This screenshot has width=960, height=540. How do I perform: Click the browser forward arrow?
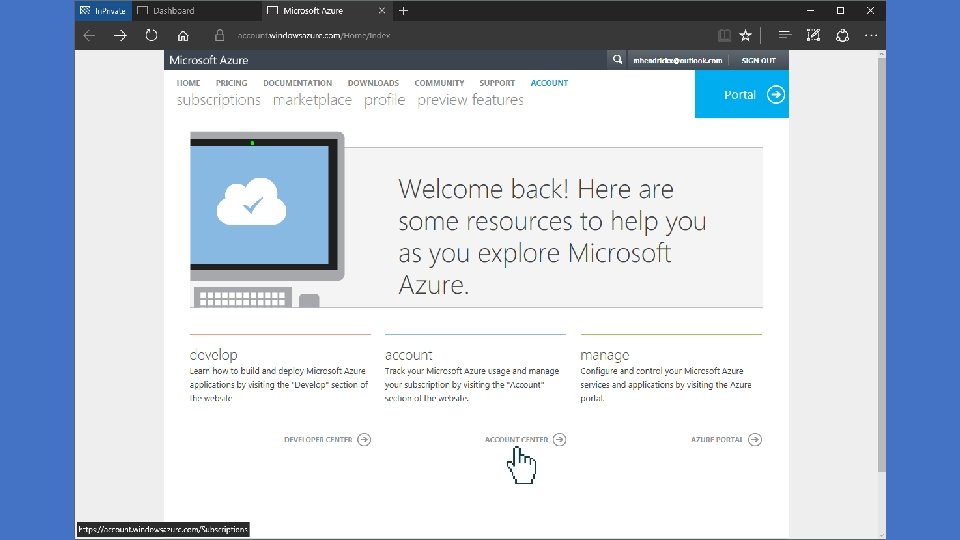120,36
